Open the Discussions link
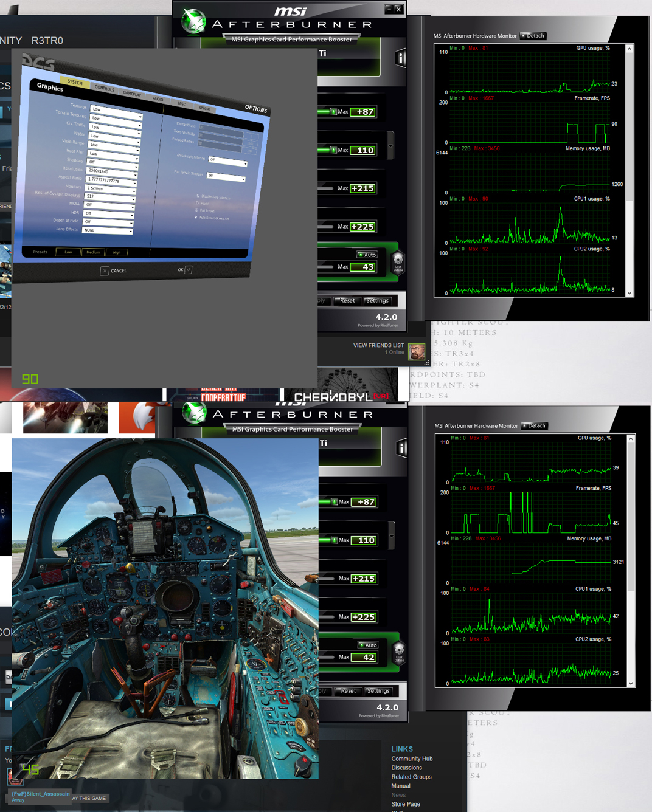This screenshot has height=812, width=652. [406, 768]
